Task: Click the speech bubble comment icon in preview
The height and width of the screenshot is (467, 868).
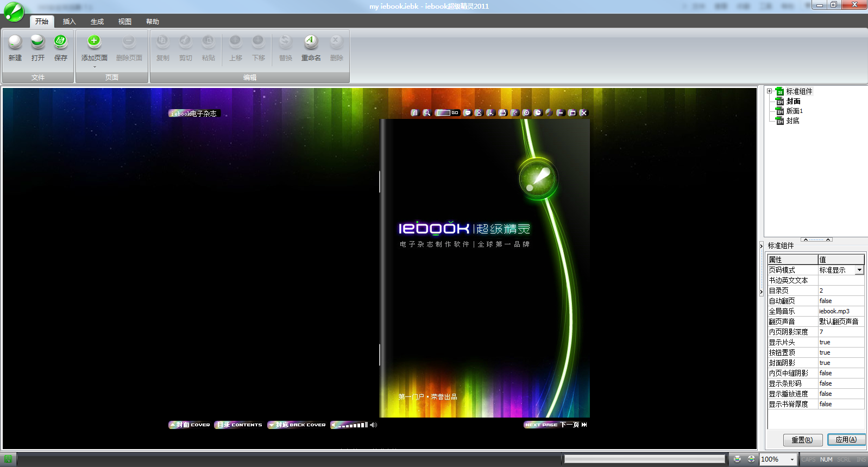Action: tap(467, 113)
